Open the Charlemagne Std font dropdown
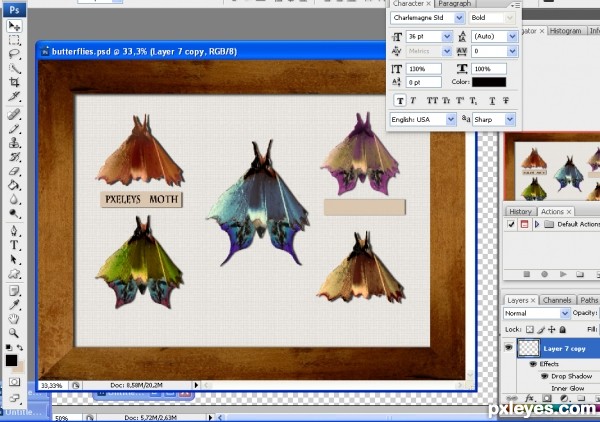This screenshot has height=422, width=600. pos(459,18)
